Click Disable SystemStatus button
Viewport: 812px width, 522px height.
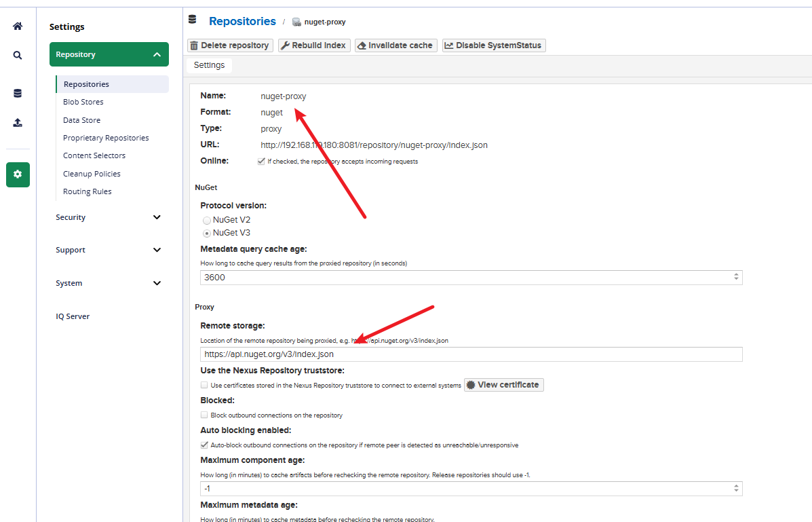494,45
